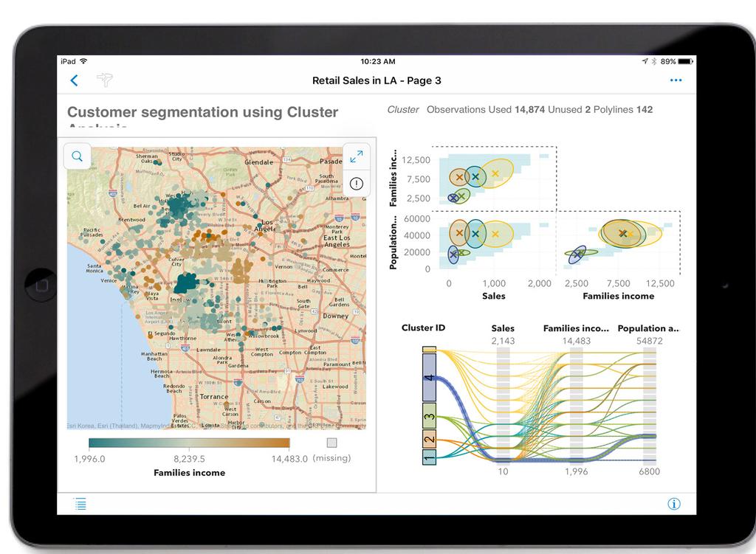
Task: Tap the Bluetooth status icon
Action: 654,62
